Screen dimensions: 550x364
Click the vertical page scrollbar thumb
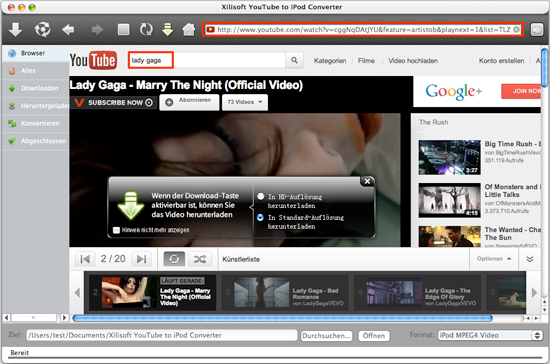point(544,68)
